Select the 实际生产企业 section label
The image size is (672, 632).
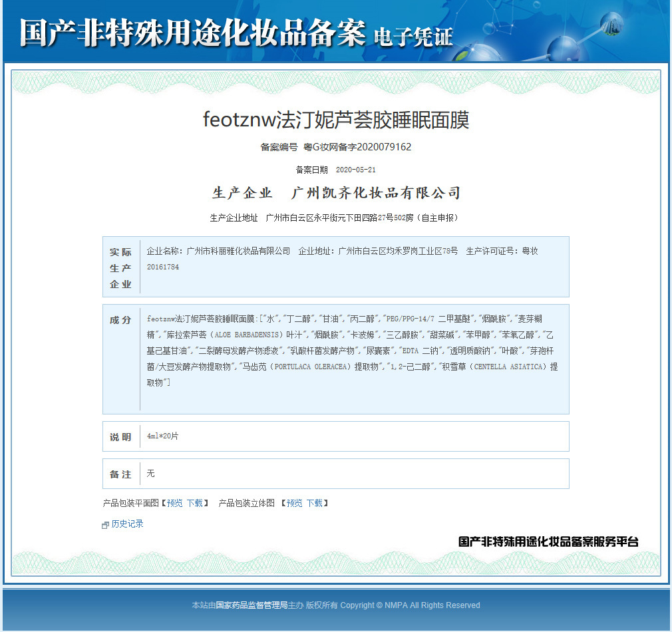coord(120,268)
